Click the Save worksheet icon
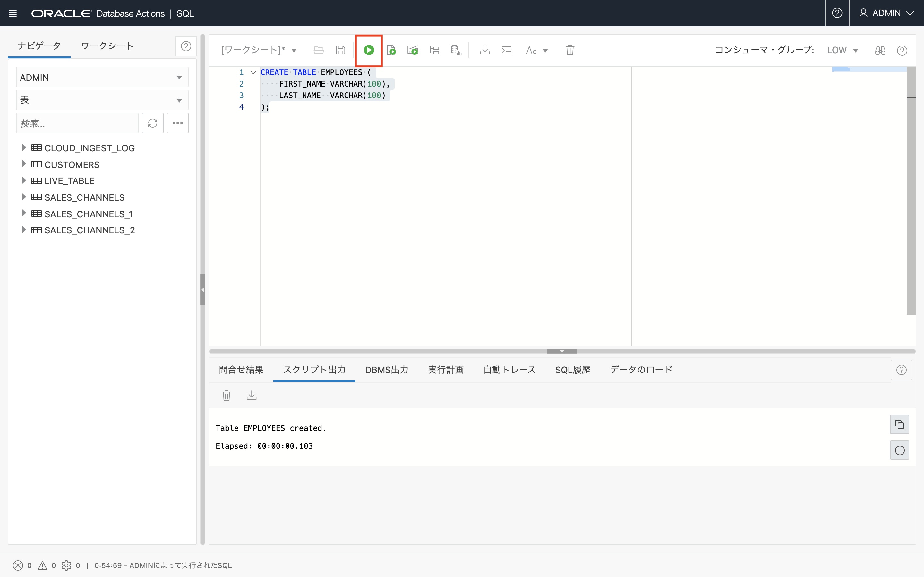The height and width of the screenshot is (577, 924). click(340, 50)
